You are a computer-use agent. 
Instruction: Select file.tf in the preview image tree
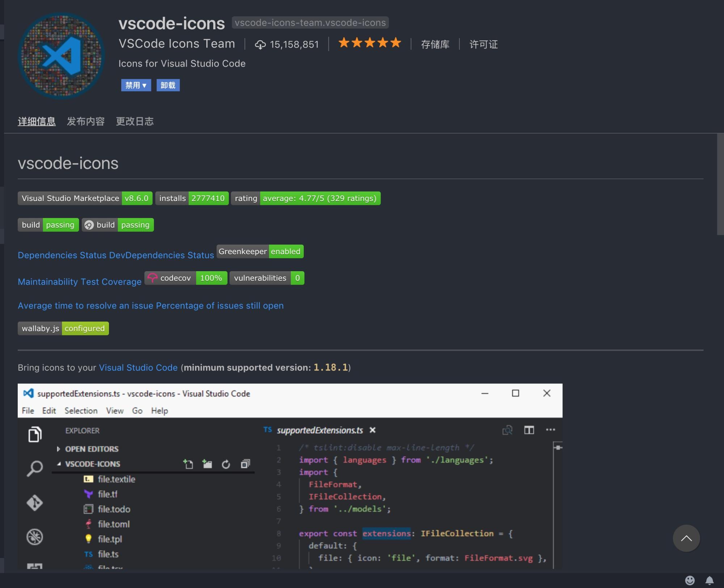[x=101, y=494]
